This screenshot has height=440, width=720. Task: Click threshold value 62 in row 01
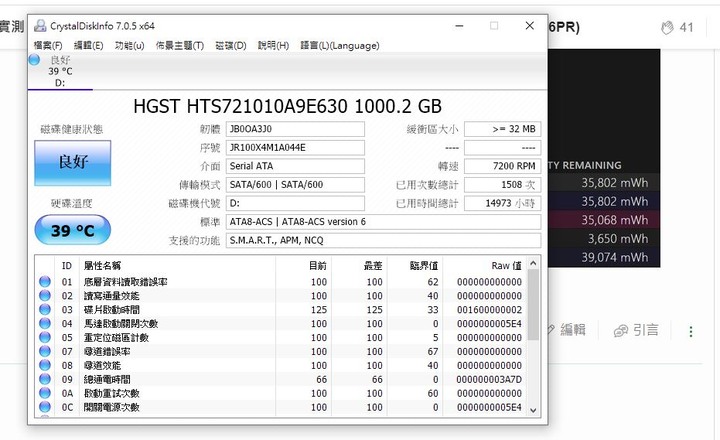click(x=433, y=282)
